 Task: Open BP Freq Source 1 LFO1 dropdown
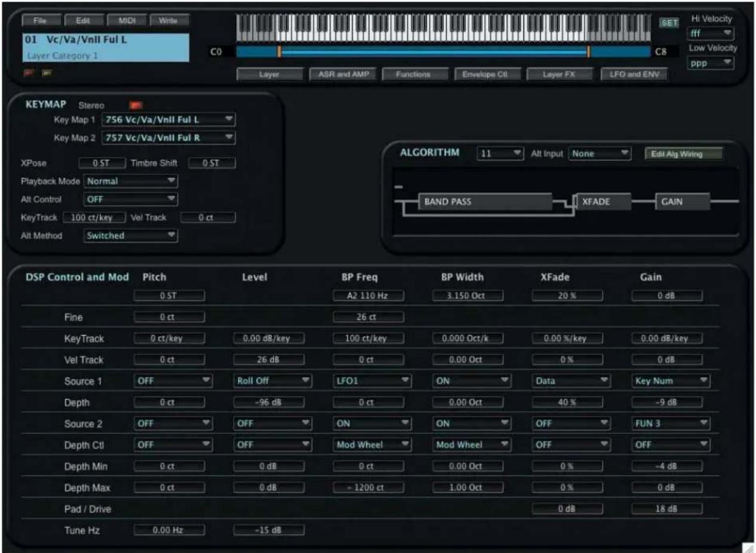[x=372, y=380]
